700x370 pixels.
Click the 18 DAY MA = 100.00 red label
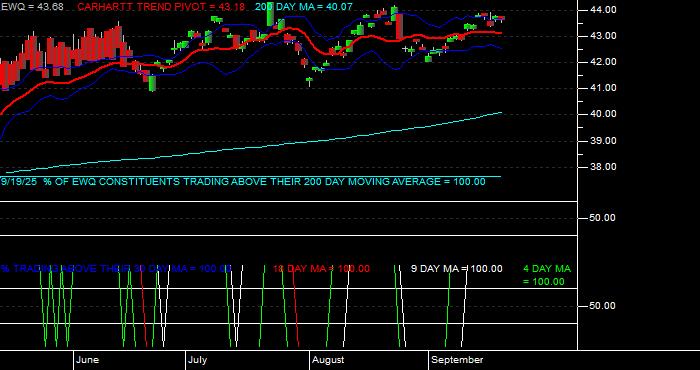click(321, 269)
